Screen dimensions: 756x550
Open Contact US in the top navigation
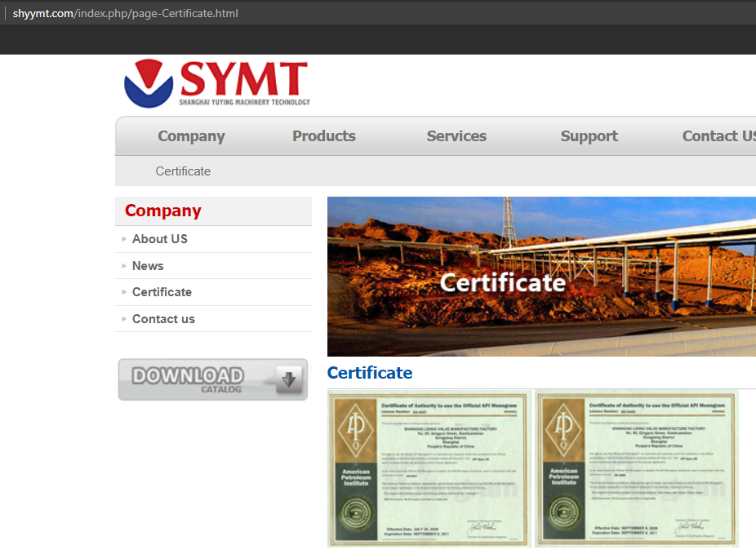(x=718, y=136)
